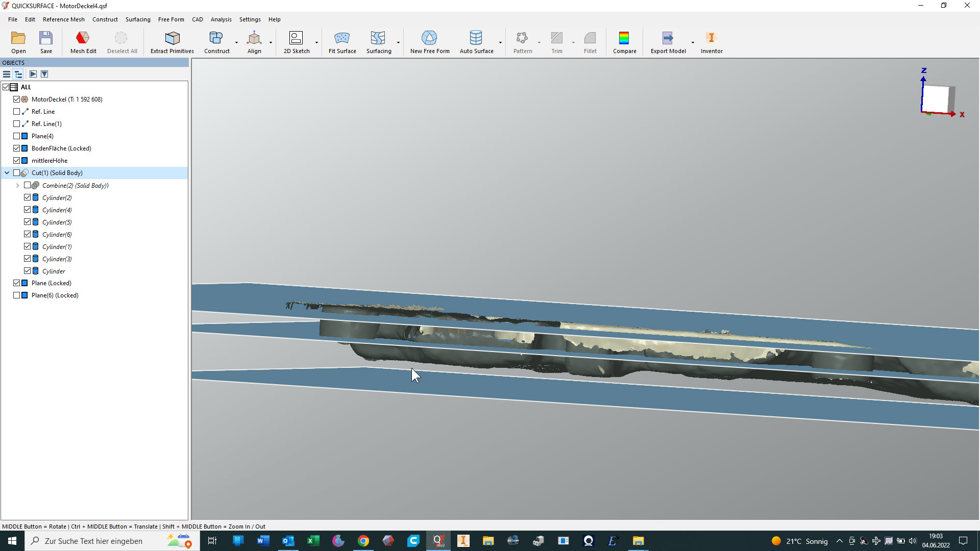Uncheck the MotorDeckel mesh visibility checkbox
Screen dimensions: 980x551
coord(17,99)
